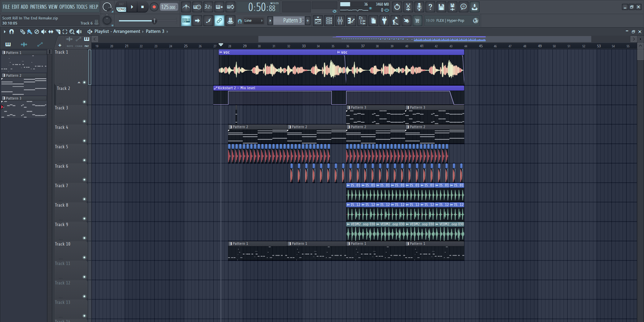Click the stop playback button
644x322 pixels.
point(142,7)
